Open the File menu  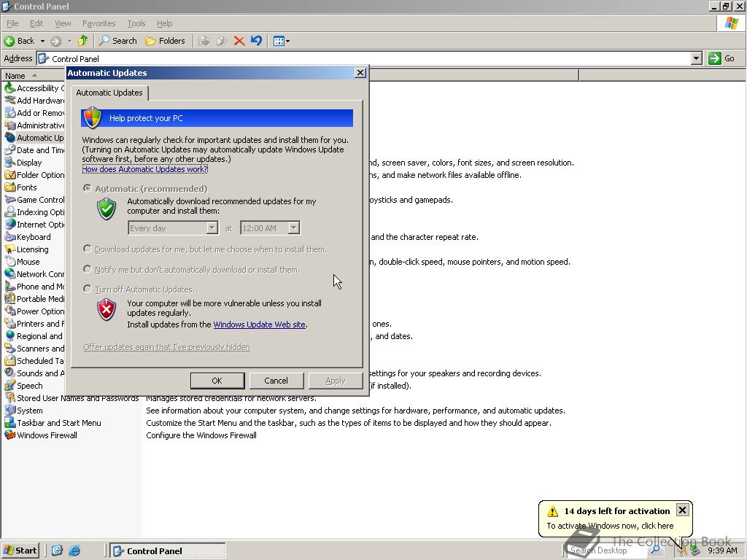[x=12, y=23]
